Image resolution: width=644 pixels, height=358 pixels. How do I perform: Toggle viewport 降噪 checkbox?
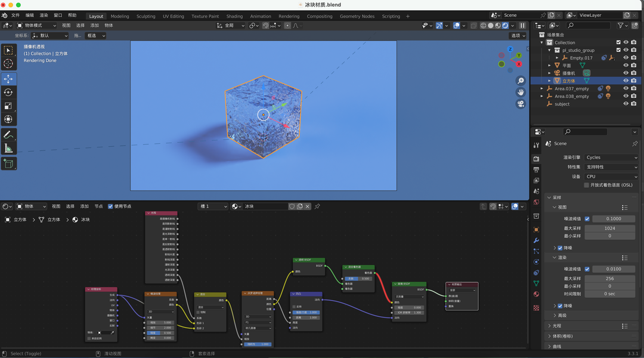click(x=560, y=248)
